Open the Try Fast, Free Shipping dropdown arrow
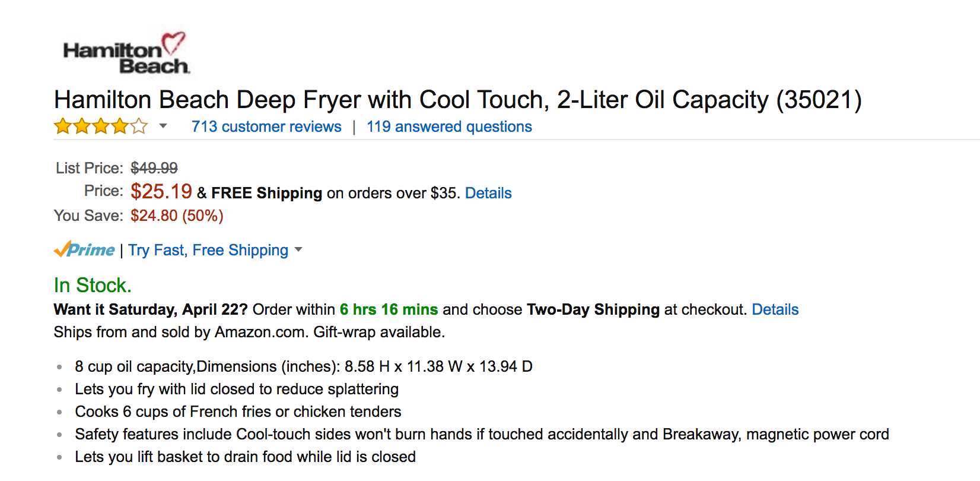This screenshot has height=481, width=980. pos(298,250)
